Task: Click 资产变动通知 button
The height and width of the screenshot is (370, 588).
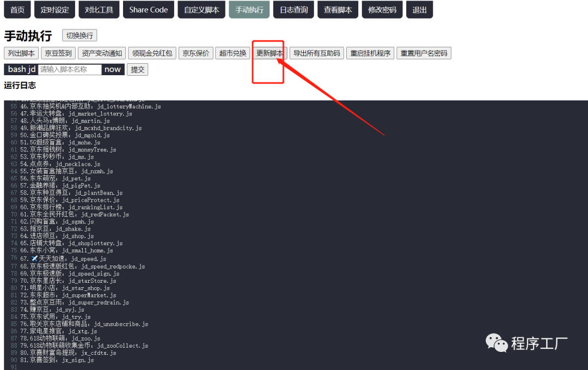Action: click(102, 53)
